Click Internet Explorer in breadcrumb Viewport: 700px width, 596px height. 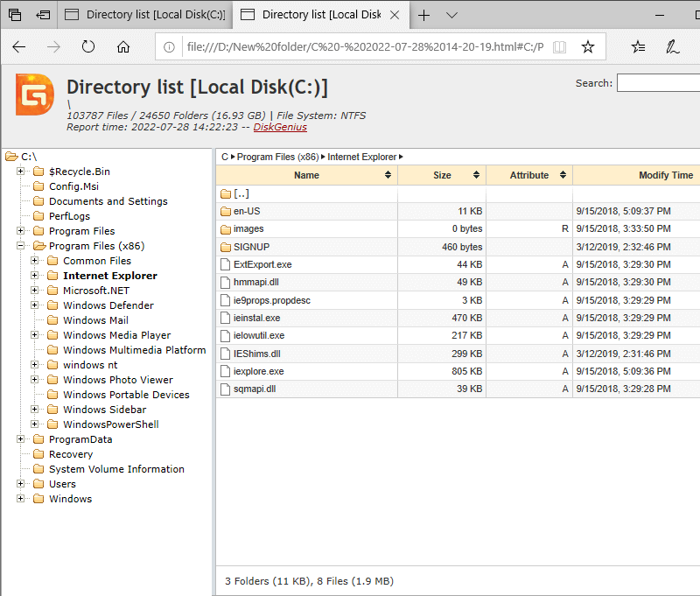click(x=361, y=158)
